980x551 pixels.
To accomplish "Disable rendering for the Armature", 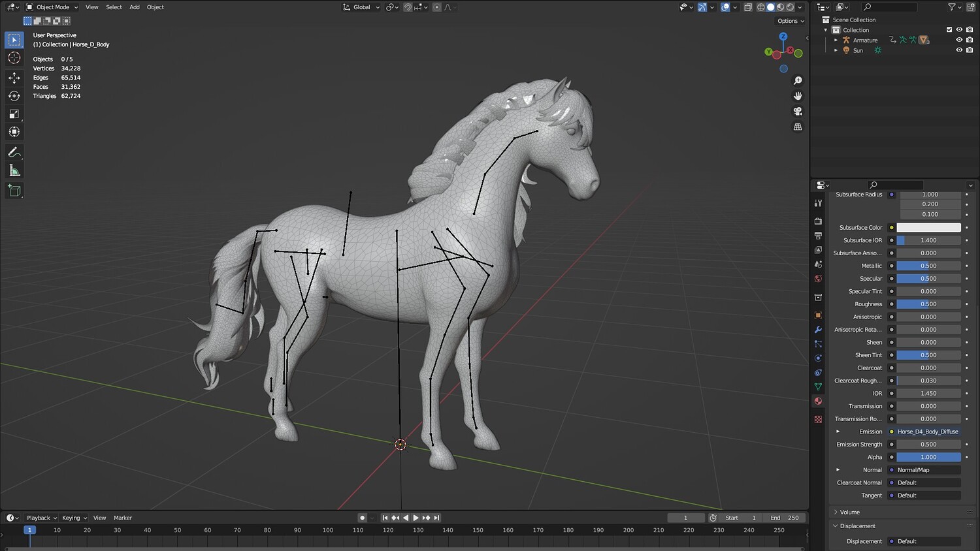I will 970,40.
